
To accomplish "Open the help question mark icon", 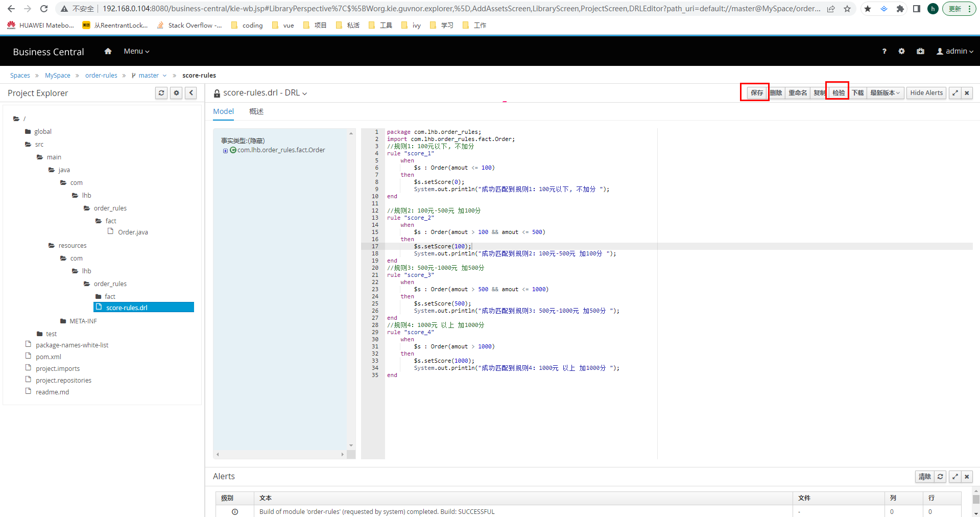I will 884,51.
